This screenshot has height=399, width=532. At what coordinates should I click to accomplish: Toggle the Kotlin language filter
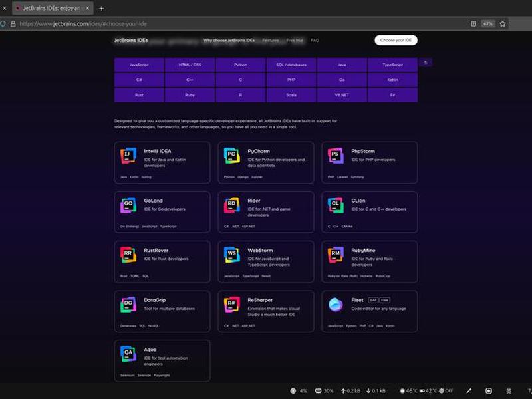click(392, 80)
